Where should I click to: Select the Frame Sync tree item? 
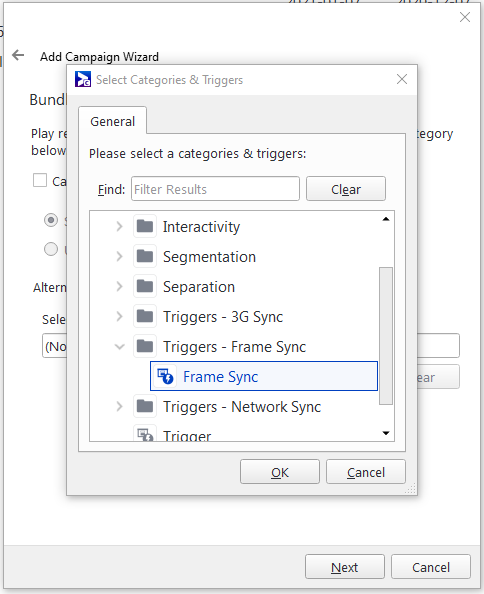[264, 376]
